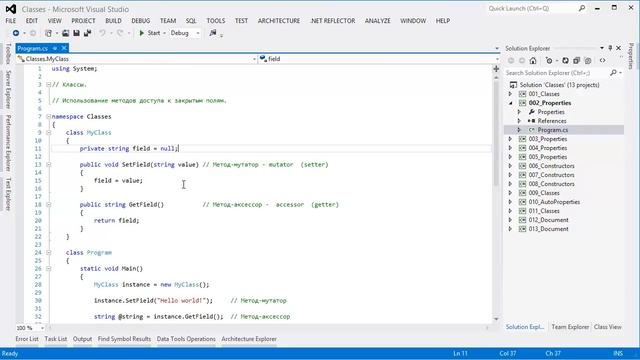Viewport: 640px width, 360px height.
Task: Open the Find Symbol Results tab
Action: tap(124, 339)
